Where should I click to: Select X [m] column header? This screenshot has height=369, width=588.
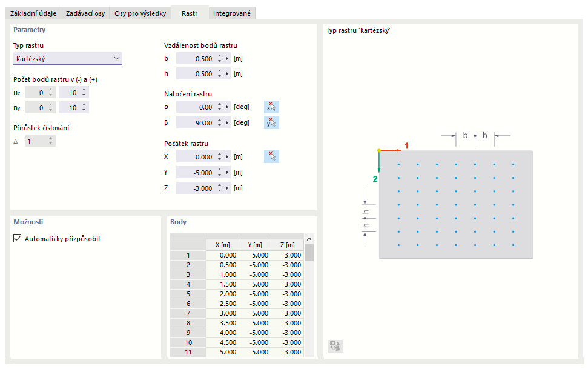(222, 245)
